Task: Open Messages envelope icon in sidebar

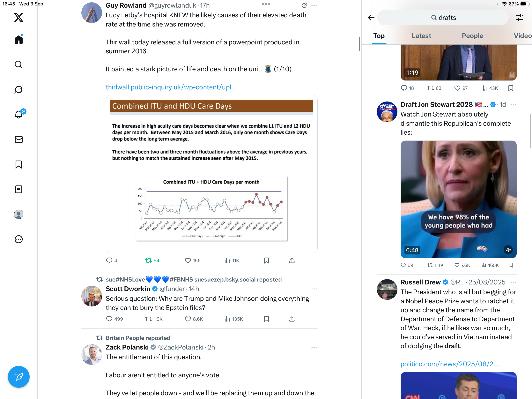Action: 18,139
